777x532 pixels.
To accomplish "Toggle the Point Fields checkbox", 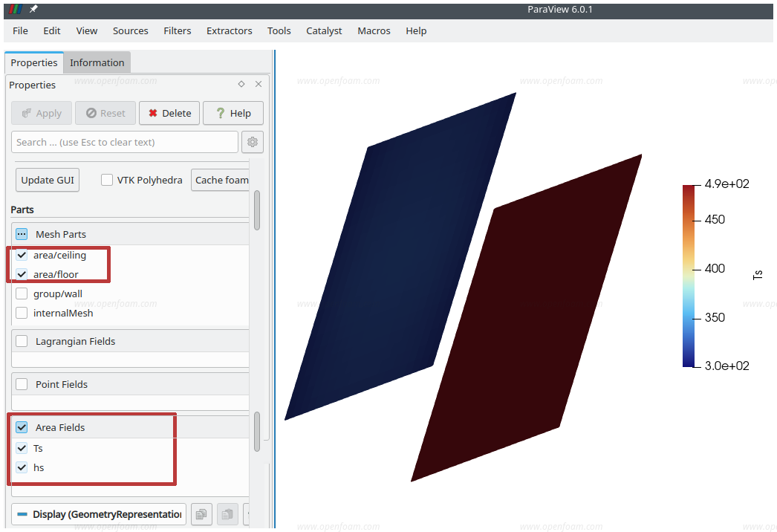I will (22, 384).
